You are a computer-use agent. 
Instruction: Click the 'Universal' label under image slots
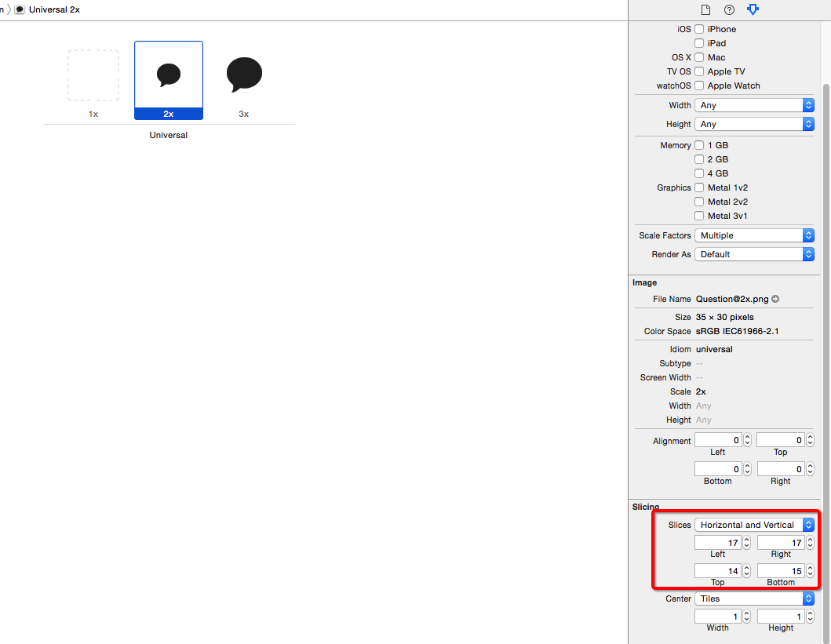[x=169, y=135]
